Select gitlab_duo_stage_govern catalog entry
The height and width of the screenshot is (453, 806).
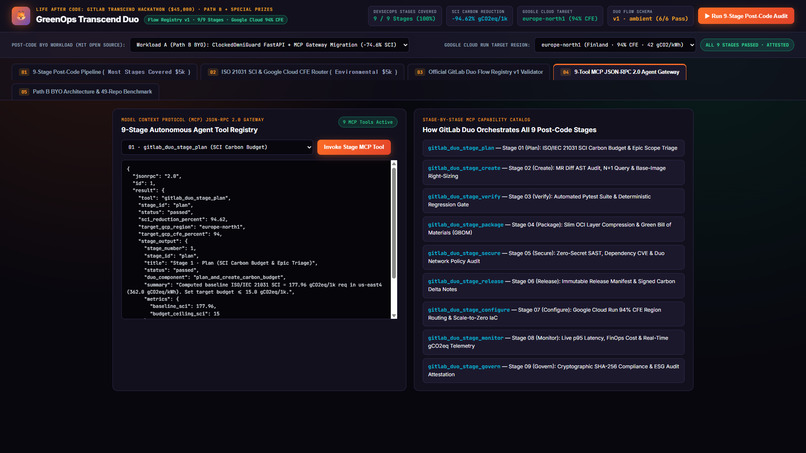(x=553, y=370)
